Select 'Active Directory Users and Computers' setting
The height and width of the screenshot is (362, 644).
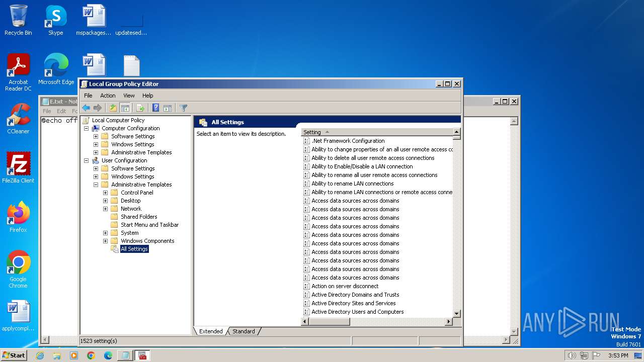point(357,312)
